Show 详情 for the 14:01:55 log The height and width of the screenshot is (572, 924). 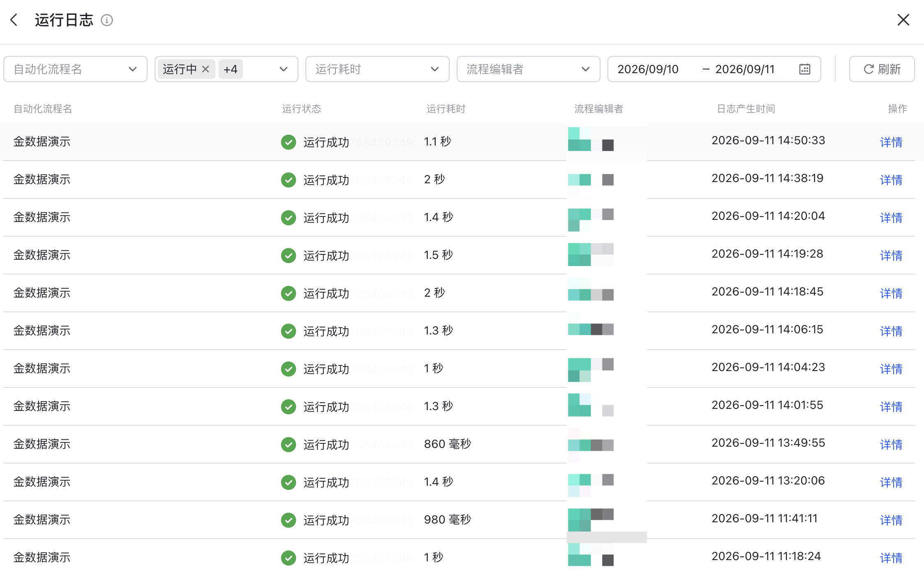tap(891, 407)
